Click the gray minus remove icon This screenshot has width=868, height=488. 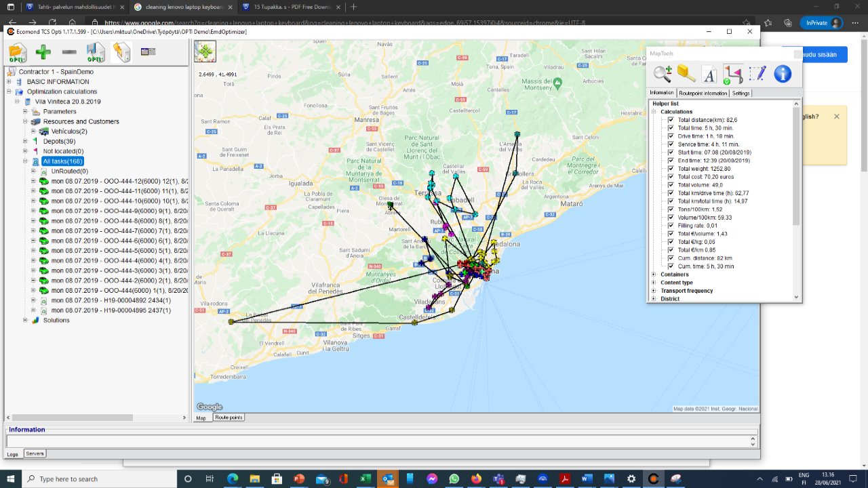(68, 52)
